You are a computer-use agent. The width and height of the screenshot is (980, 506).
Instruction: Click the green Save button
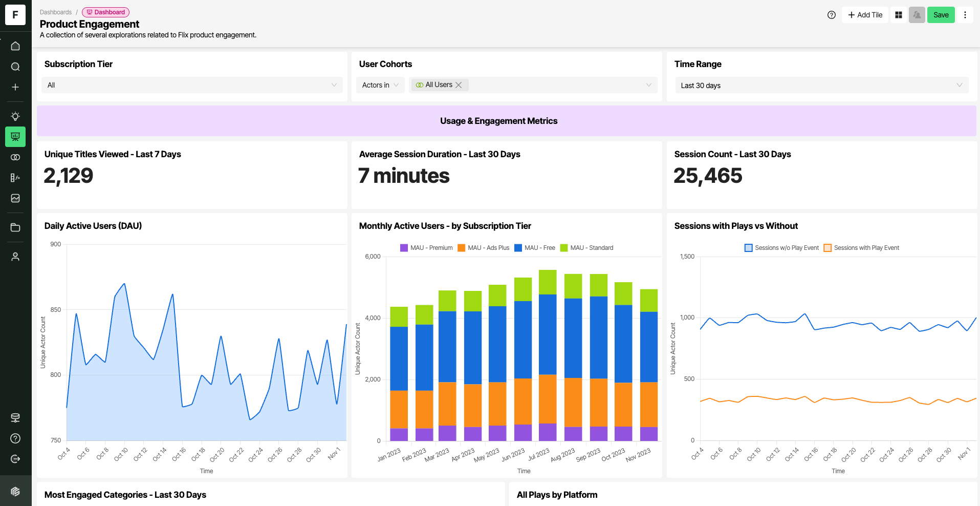tap(941, 15)
